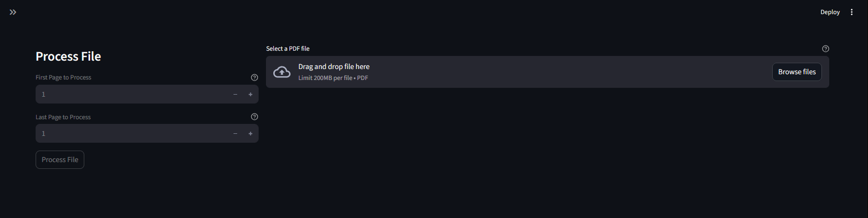This screenshot has width=868, height=218.
Task: Click the Select a PDF file label
Action: coord(288,49)
